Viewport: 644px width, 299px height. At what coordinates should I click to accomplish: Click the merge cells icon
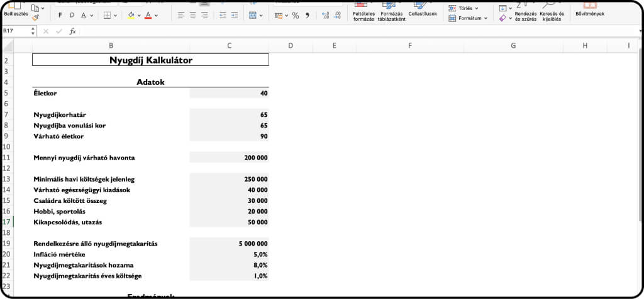(x=252, y=15)
